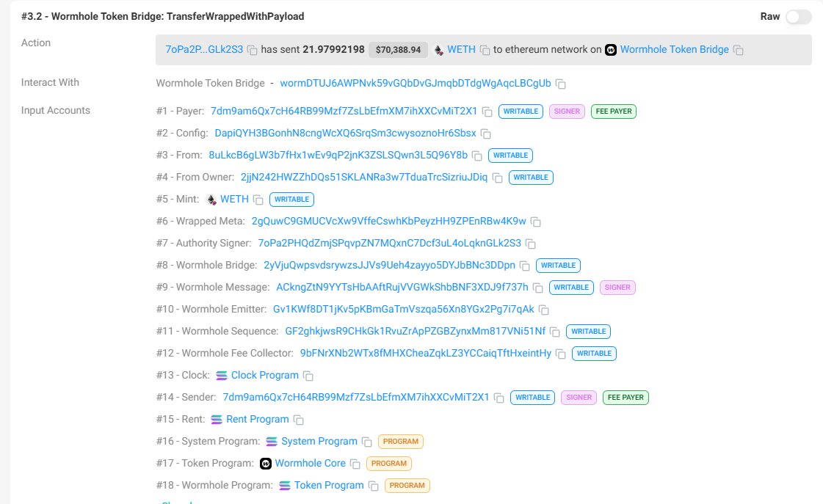
Task: Toggle the Raw view switch
Action: 798,17
